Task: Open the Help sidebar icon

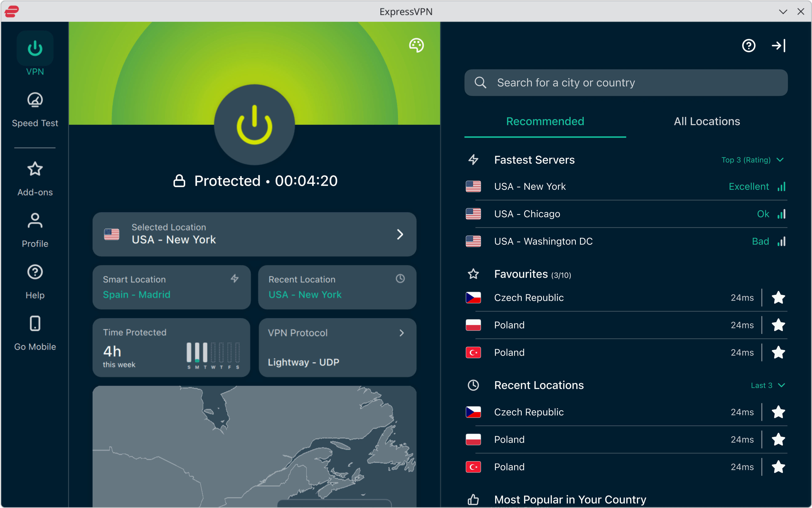Action: pyautogui.click(x=35, y=272)
